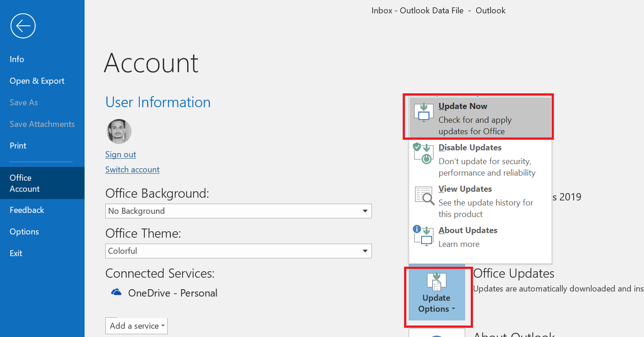Click the Sign out link

pyautogui.click(x=120, y=154)
